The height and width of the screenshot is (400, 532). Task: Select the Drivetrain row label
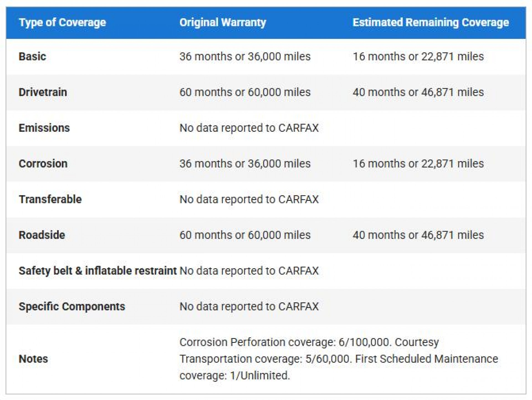(x=43, y=92)
